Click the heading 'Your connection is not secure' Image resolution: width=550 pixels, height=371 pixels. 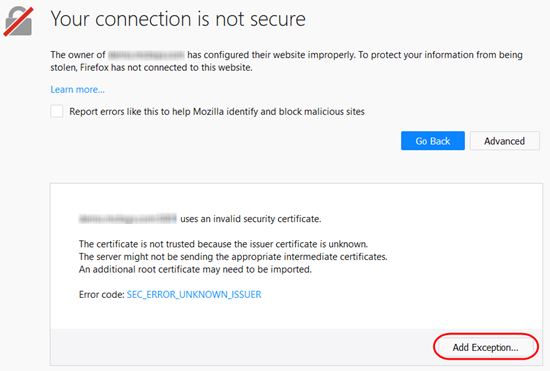coord(178,19)
